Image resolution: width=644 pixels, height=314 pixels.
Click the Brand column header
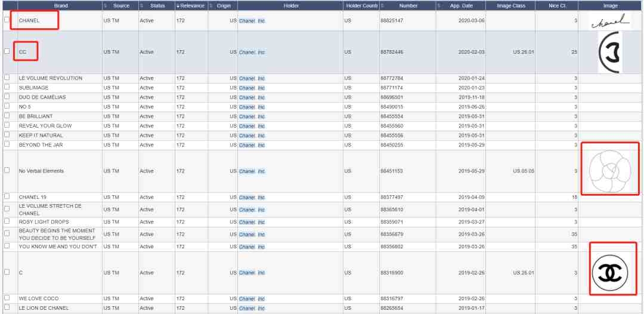point(60,6)
